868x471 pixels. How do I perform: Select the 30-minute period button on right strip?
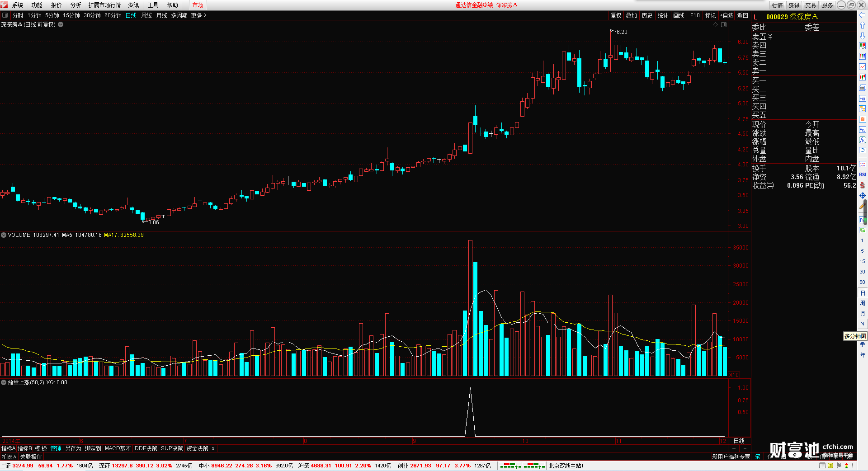click(x=862, y=272)
